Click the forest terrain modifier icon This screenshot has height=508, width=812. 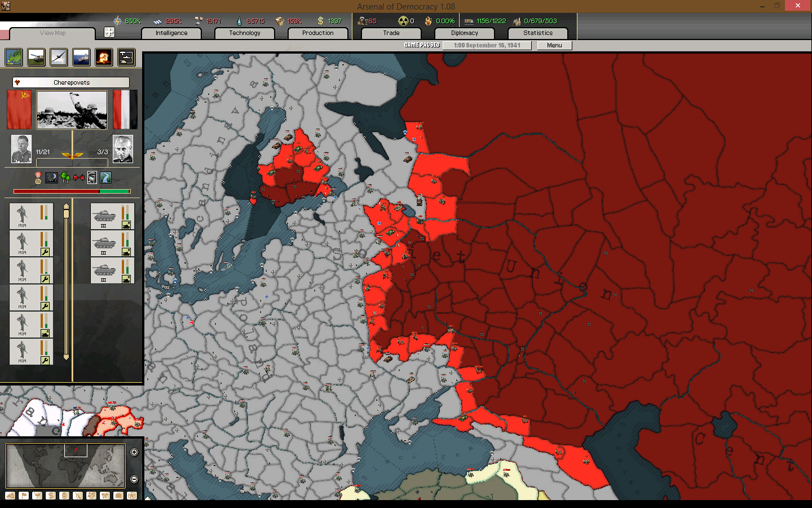pos(65,178)
